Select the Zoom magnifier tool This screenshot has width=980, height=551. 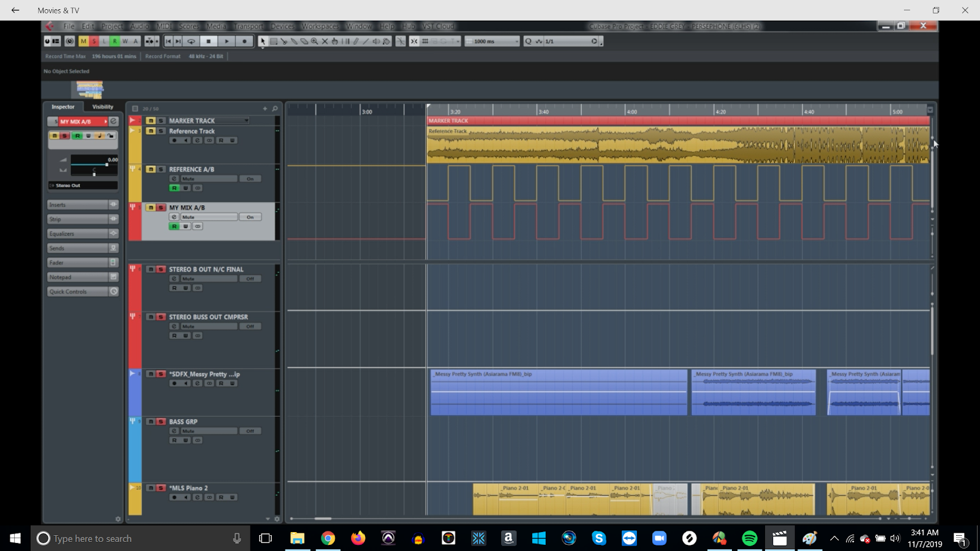314,41
